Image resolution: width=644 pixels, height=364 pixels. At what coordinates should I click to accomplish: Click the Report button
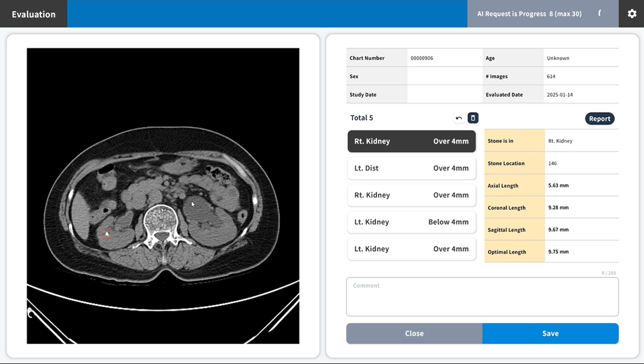pos(599,119)
